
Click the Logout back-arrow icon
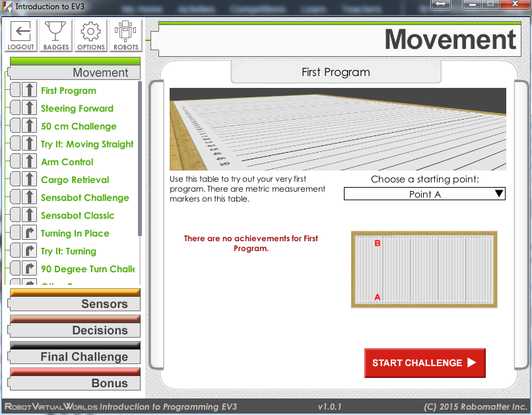[x=21, y=35]
